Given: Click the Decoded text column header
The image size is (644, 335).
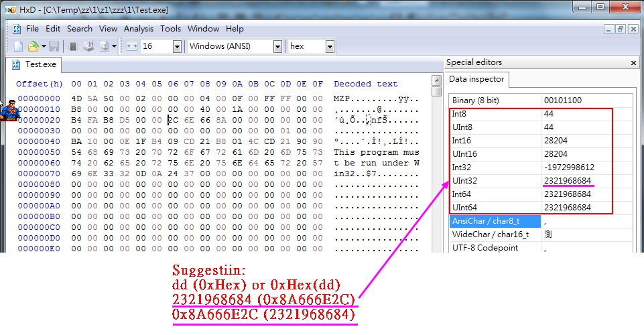Looking at the screenshot, I should coord(365,84).
